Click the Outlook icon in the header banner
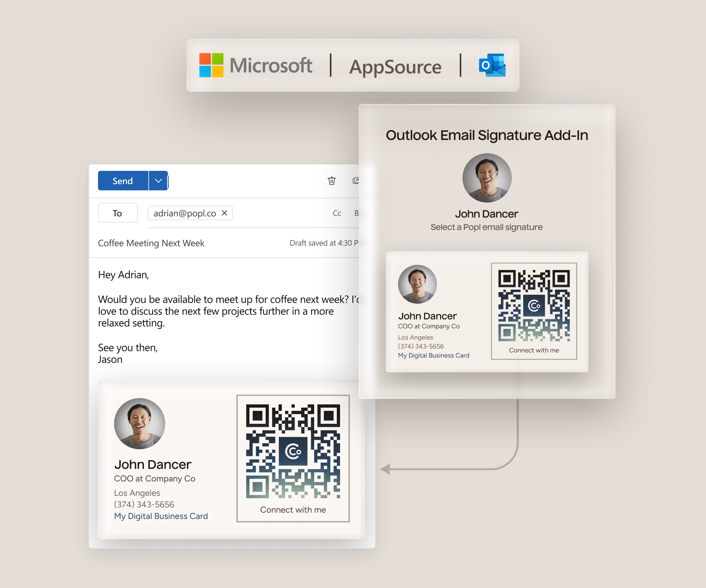 point(492,65)
